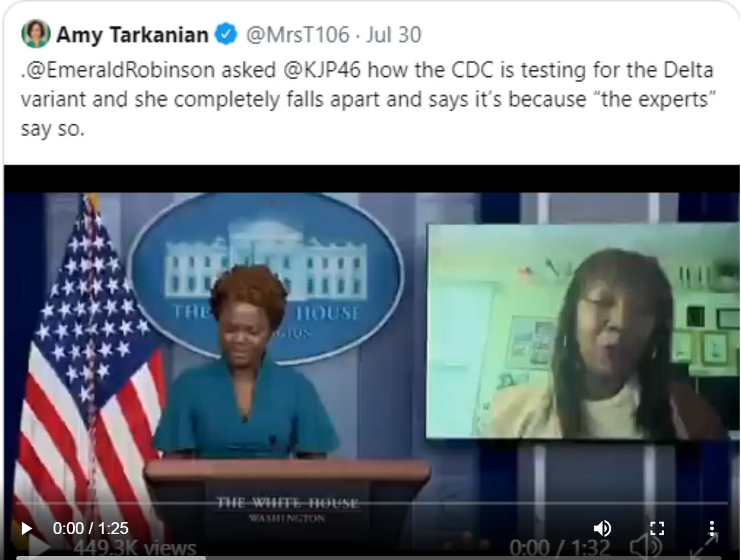741x560 pixels.
Task: Click the faded diagonal expand arrows icon
Action: pos(705,546)
